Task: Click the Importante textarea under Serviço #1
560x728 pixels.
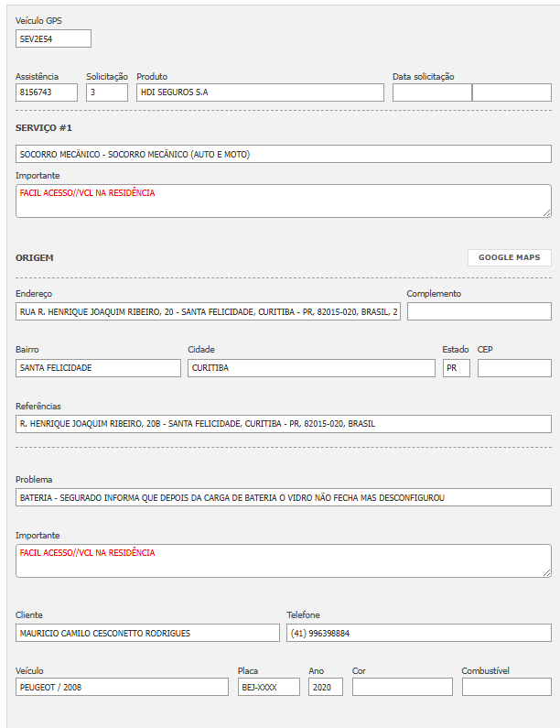Action: click(284, 201)
